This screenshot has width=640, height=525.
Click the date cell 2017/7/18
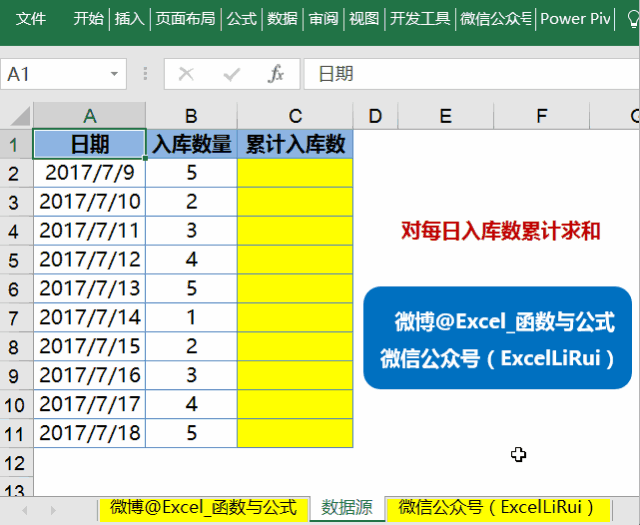pyautogui.click(x=89, y=433)
